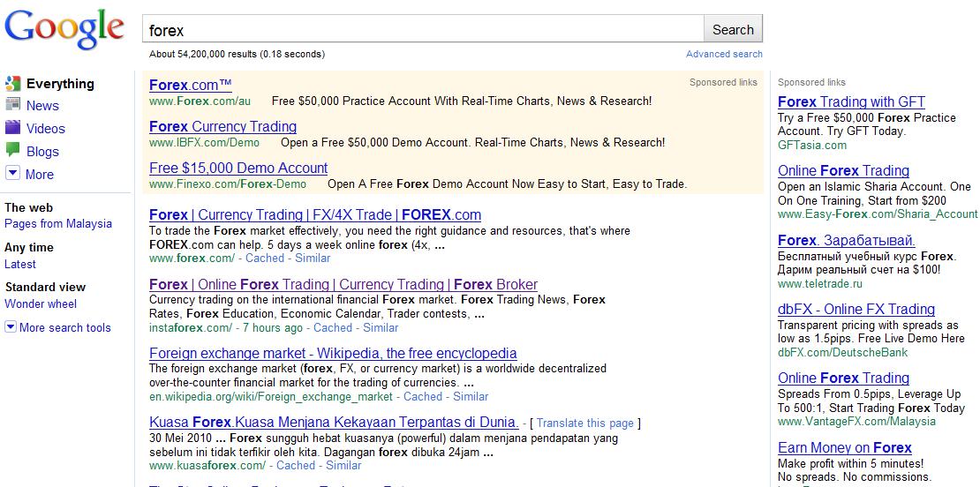Open the Forex.com™ sponsored link
The image size is (980, 487).
[191, 85]
